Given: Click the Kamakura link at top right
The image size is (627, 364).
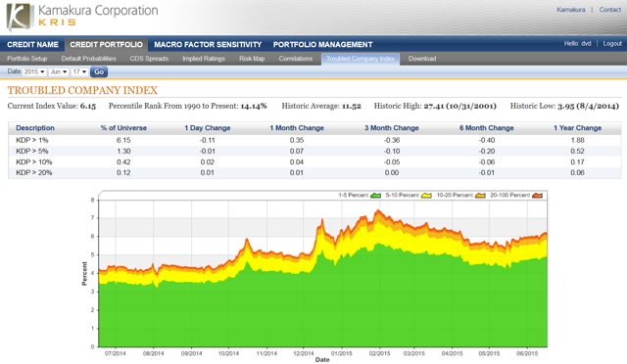Looking at the screenshot, I should tap(570, 10).
